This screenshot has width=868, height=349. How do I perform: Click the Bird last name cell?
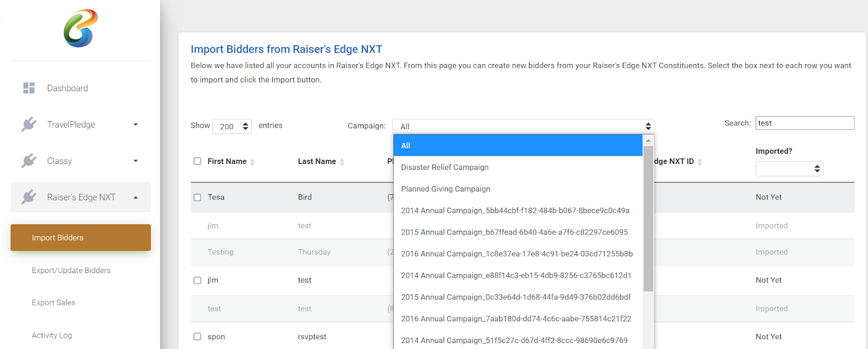[x=305, y=198]
